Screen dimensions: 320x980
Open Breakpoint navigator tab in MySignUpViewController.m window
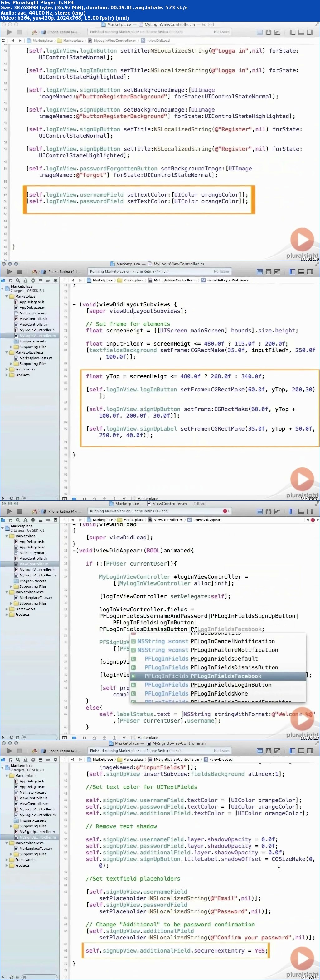coord(48,759)
